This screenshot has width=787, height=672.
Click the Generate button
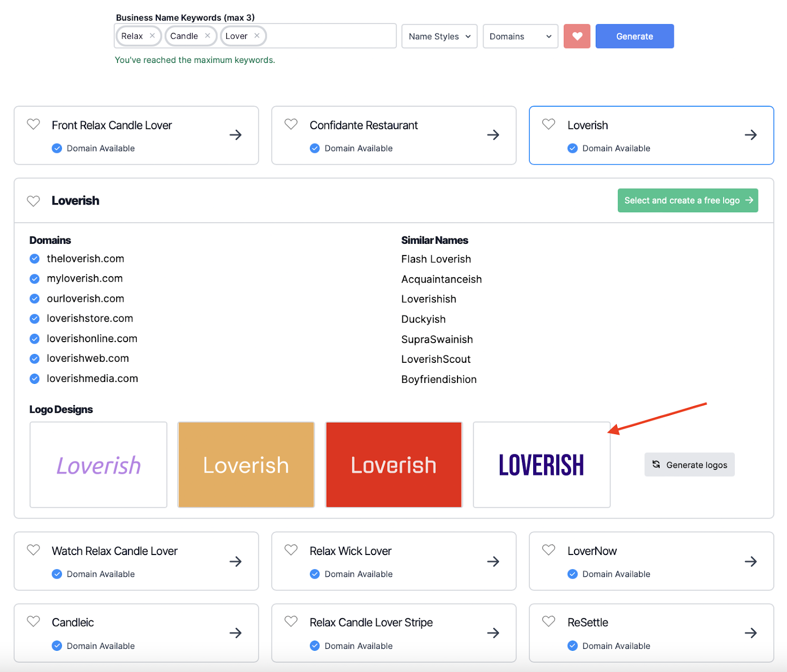click(635, 36)
